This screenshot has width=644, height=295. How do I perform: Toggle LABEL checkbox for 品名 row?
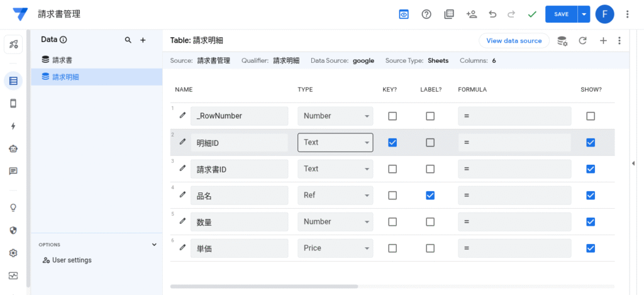pos(430,196)
